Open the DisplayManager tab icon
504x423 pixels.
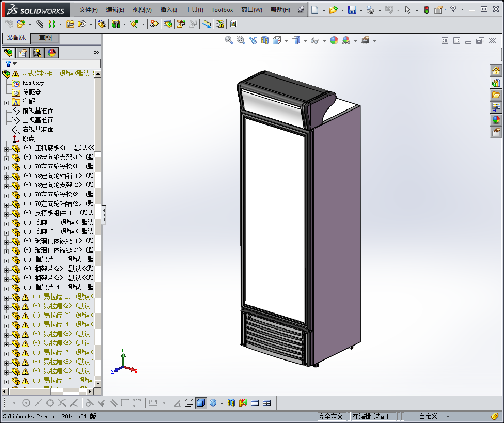pyautogui.click(x=52, y=52)
